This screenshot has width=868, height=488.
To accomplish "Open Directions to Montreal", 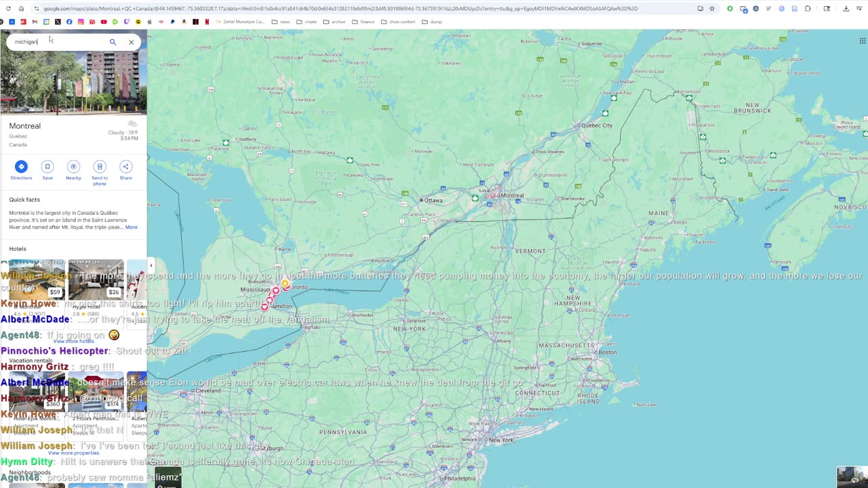I will [x=21, y=170].
